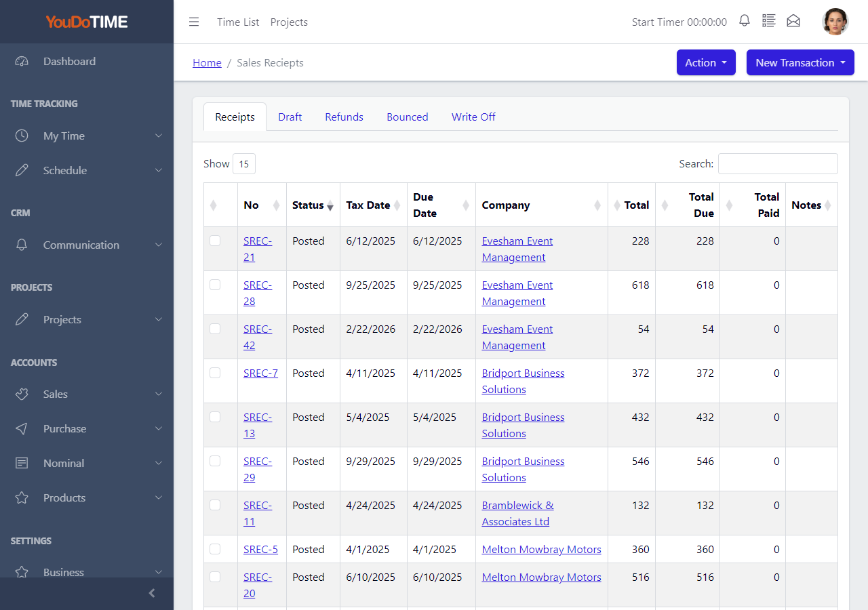
Task: Click the user profile avatar
Action: (x=835, y=22)
